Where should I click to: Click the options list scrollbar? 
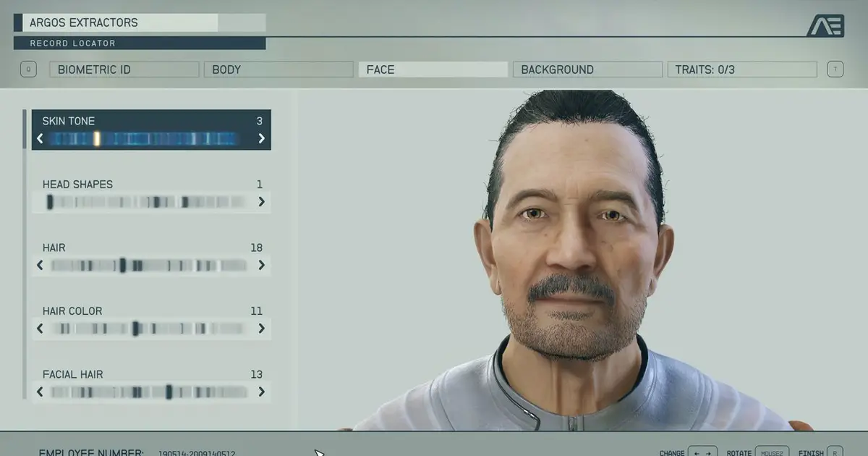coord(25,253)
